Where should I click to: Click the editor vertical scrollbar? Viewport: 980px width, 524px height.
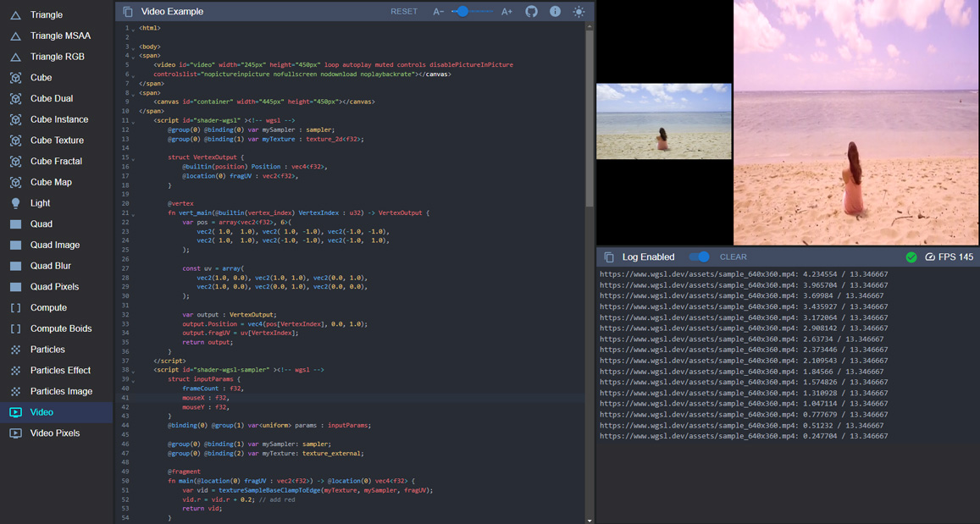click(x=590, y=119)
